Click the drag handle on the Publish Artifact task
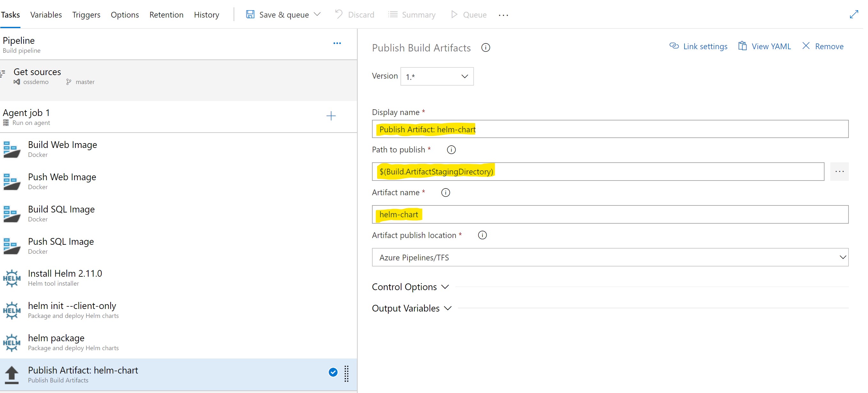This screenshot has width=868, height=393. pos(346,374)
